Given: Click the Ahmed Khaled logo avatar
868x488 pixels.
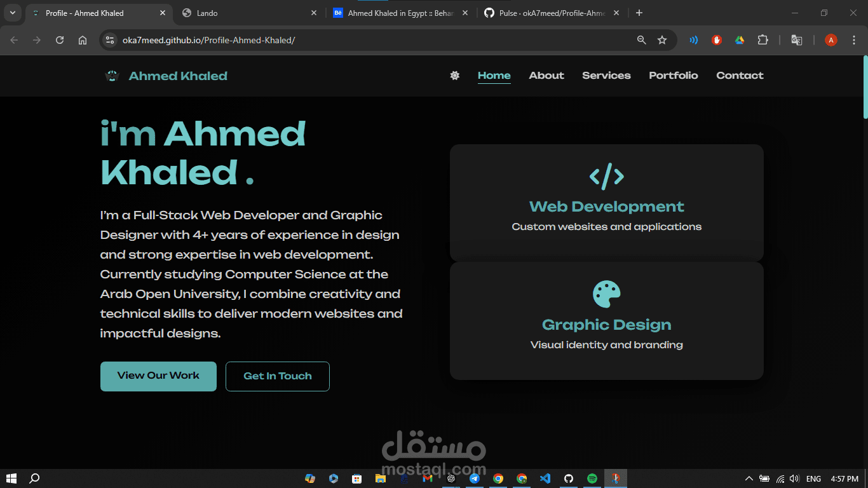Looking at the screenshot, I should [112, 76].
